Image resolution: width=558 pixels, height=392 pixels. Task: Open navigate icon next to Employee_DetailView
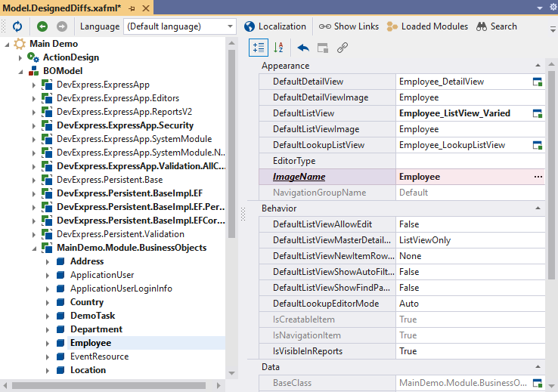point(538,82)
